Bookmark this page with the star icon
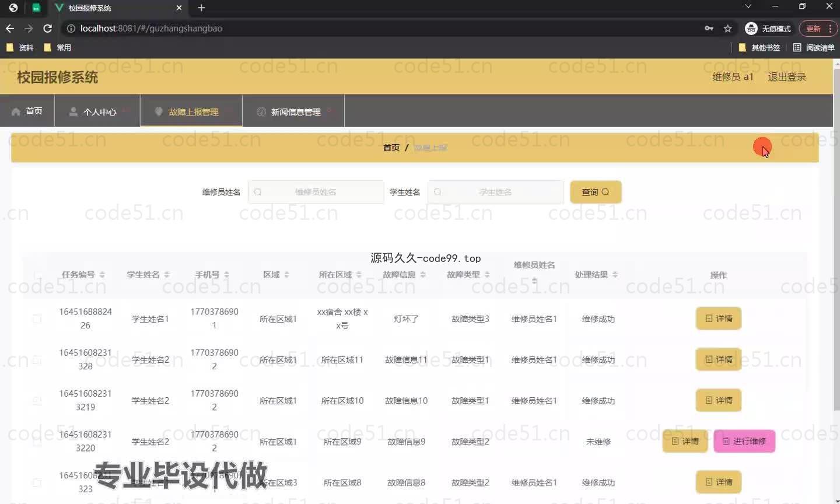The image size is (840, 504). [x=727, y=28]
